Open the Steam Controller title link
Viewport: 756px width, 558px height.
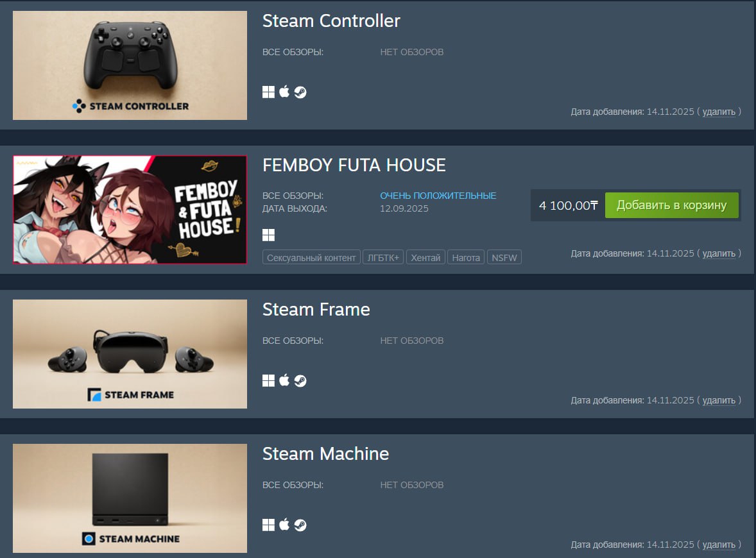(331, 21)
